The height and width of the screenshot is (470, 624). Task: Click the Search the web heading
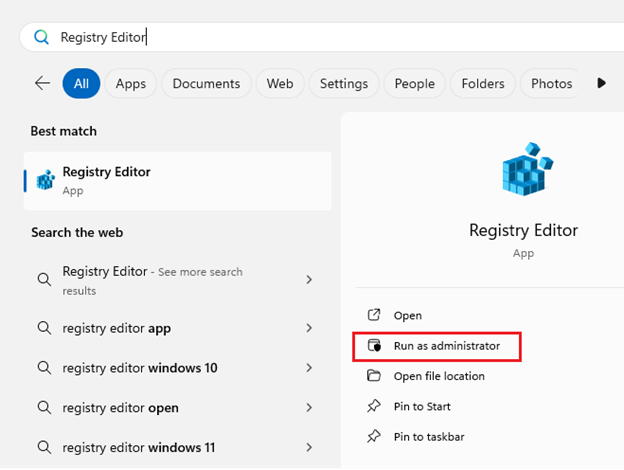(x=77, y=232)
